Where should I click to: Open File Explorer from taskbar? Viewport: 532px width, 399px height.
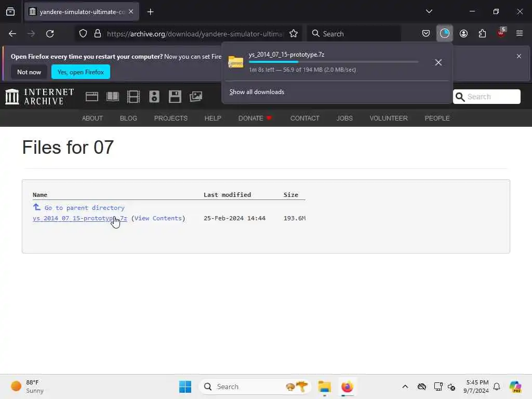324,387
